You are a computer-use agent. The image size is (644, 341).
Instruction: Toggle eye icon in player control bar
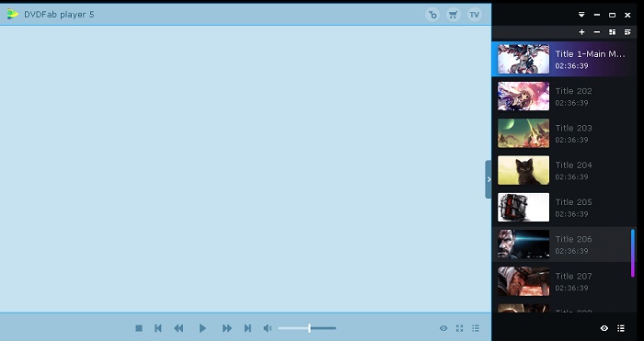pos(443,328)
